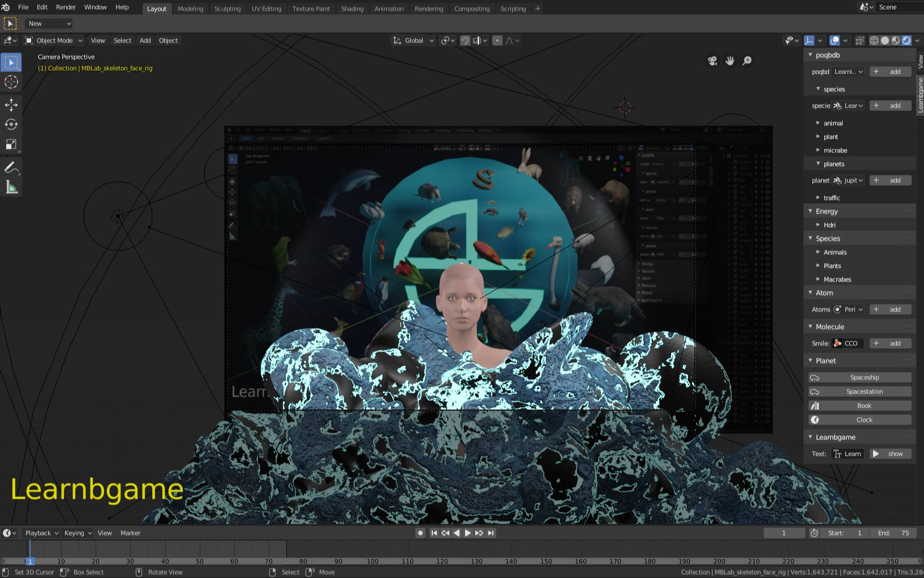The image size is (924, 578).
Task: Open the Object Mode dropdown
Action: coord(54,40)
